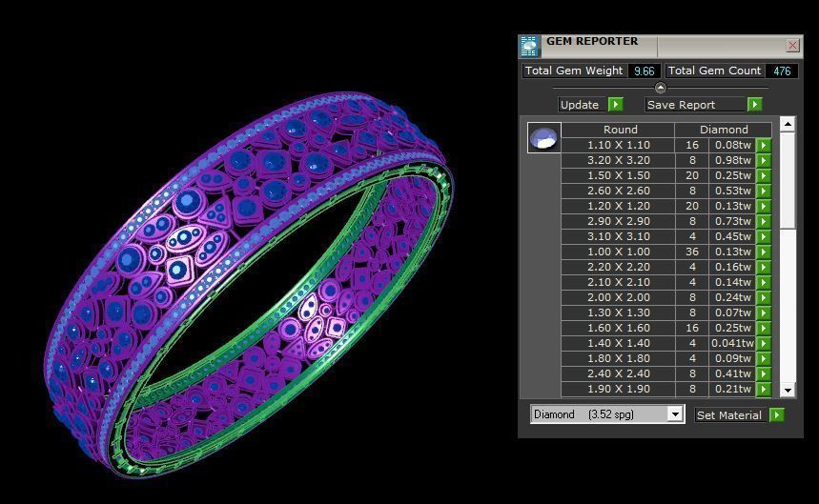The image size is (819, 504).
Task: Click the Total Gem Weight label
Action: pos(574,71)
